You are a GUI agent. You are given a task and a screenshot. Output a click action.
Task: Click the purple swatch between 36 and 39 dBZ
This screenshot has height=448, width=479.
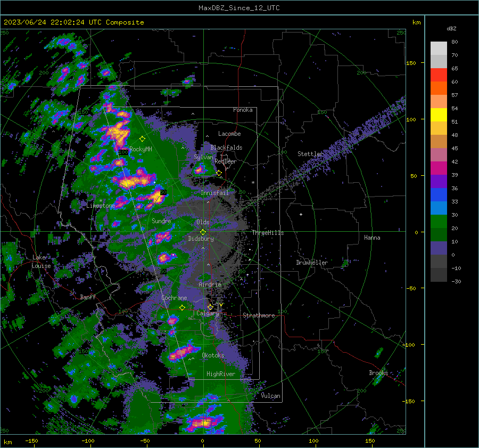tap(439, 181)
